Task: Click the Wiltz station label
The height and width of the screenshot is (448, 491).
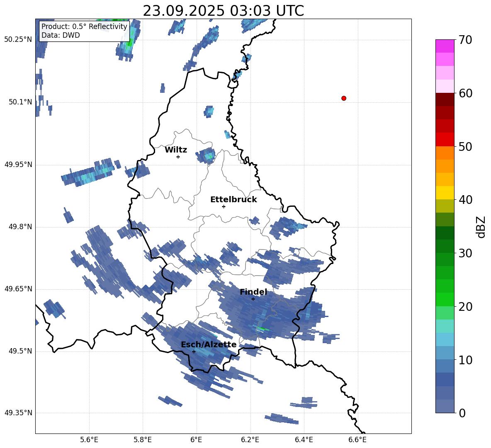Action: pos(176,150)
